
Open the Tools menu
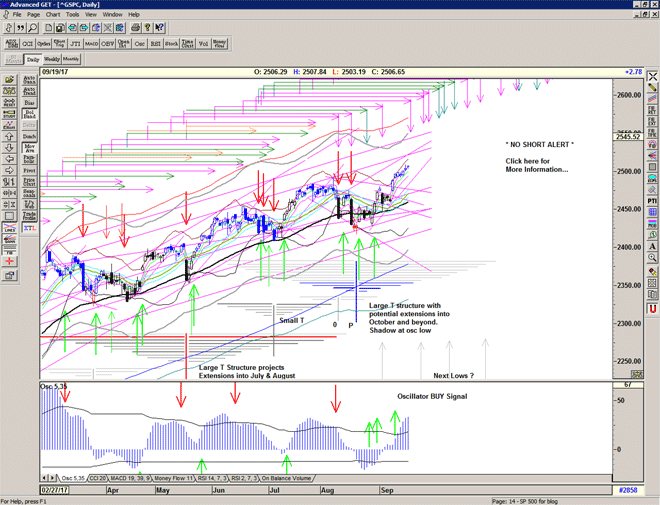73,15
